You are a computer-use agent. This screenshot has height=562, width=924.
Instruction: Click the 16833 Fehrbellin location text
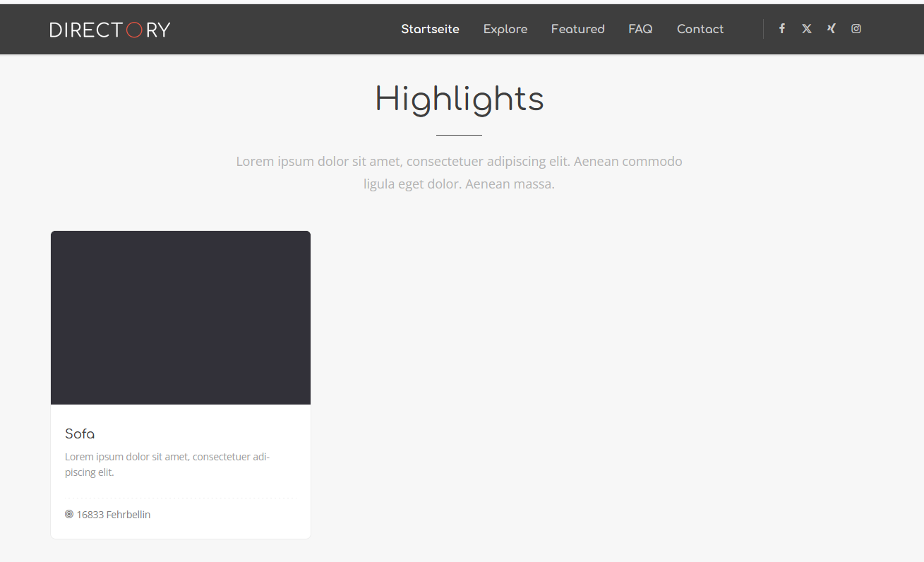pyautogui.click(x=114, y=515)
